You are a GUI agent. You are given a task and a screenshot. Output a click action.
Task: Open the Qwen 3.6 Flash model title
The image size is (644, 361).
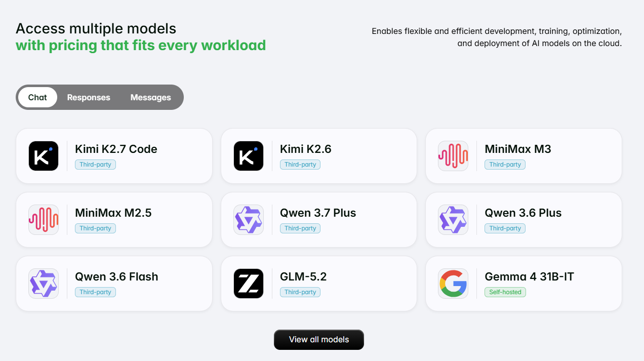[x=116, y=277]
